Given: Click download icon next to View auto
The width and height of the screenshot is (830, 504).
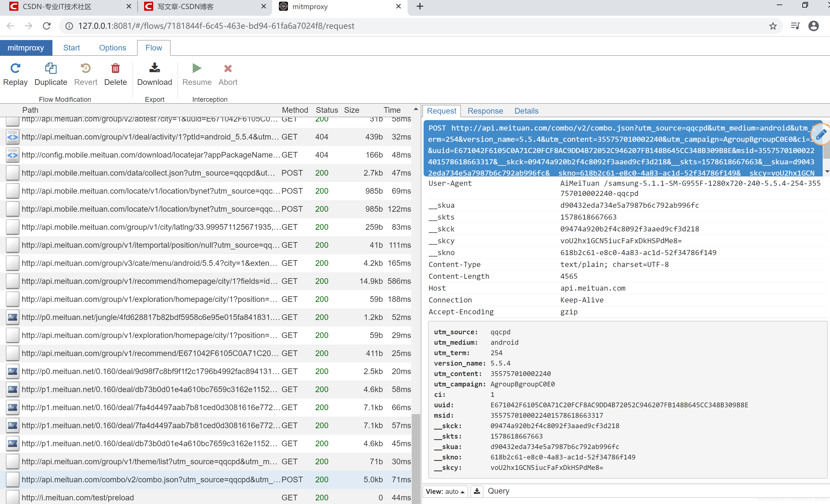Looking at the screenshot, I should pyautogui.click(x=477, y=491).
